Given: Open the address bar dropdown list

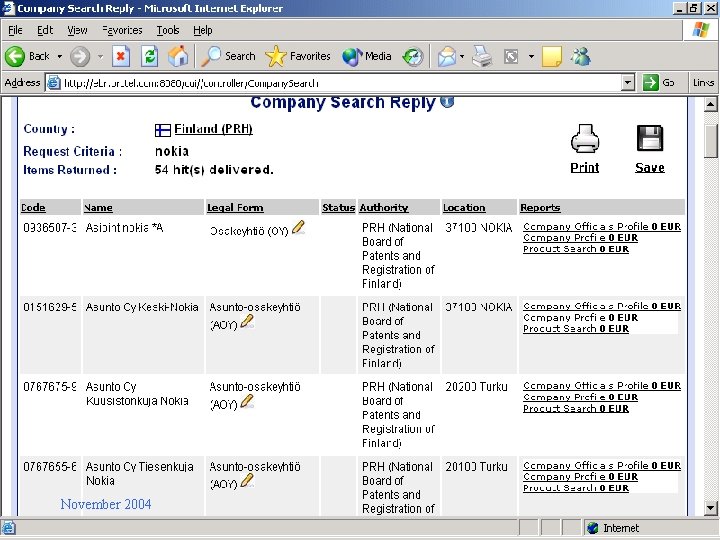Looking at the screenshot, I should click(x=628, y=83).
